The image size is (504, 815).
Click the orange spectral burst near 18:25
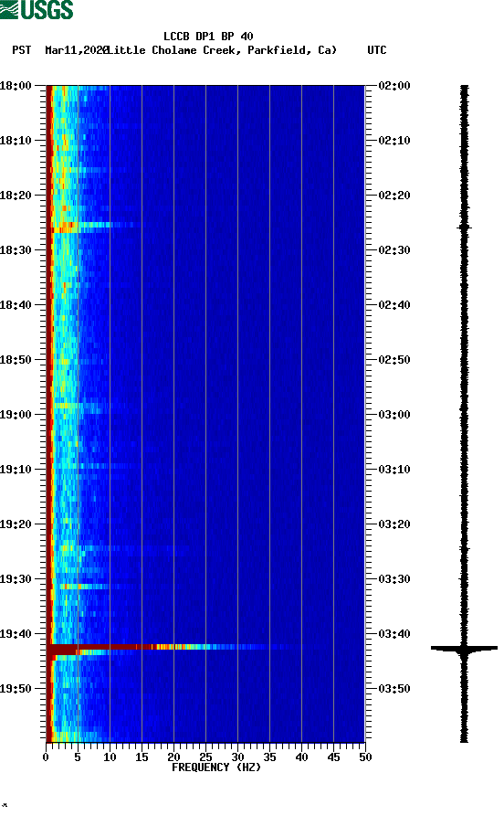click(65, 226)
